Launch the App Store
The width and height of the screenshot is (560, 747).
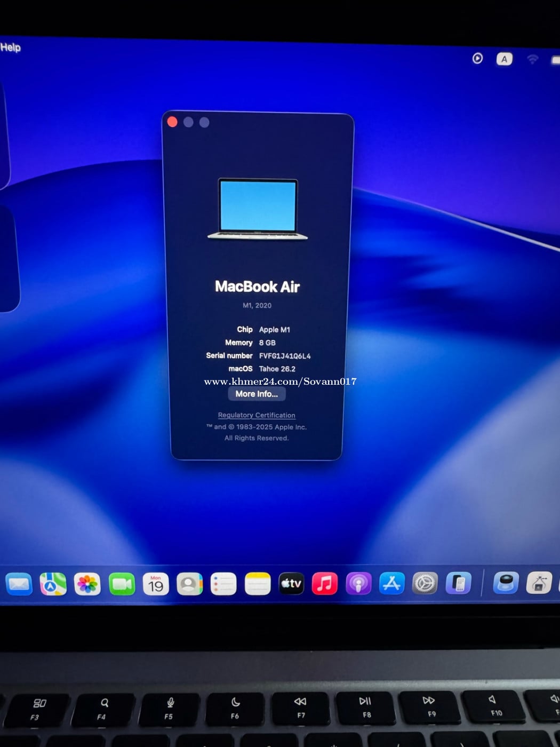click(x=392, y=583)
